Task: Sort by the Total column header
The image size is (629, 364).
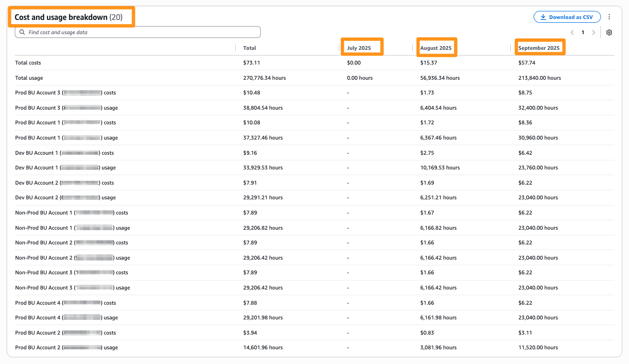Action: click(x=249, y=48)
